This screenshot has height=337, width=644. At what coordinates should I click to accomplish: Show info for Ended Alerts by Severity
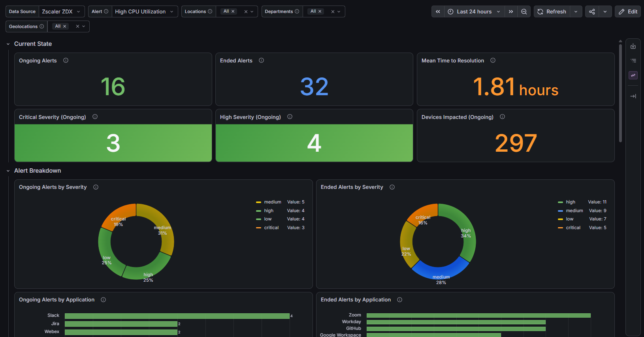392,187
